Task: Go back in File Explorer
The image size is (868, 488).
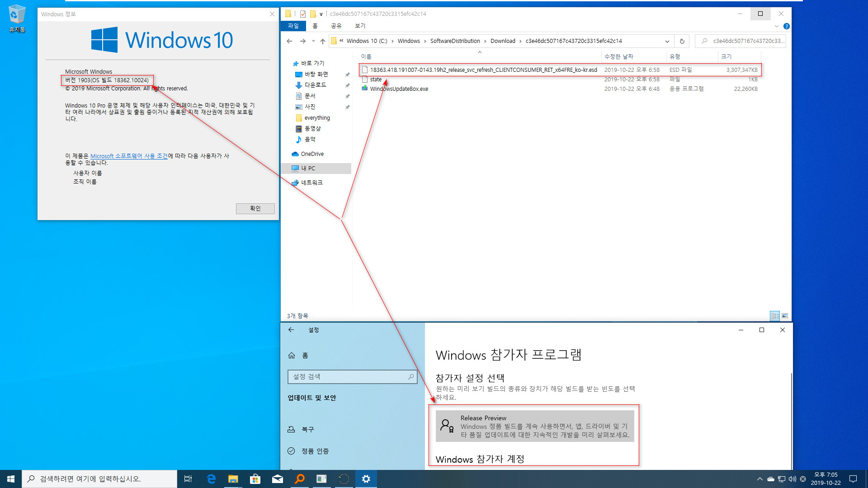Action: (289, 41)
